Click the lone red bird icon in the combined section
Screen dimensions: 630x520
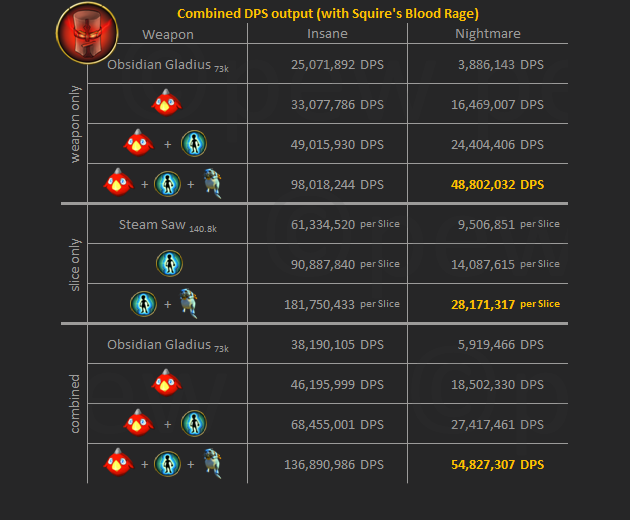click(165, 383)
